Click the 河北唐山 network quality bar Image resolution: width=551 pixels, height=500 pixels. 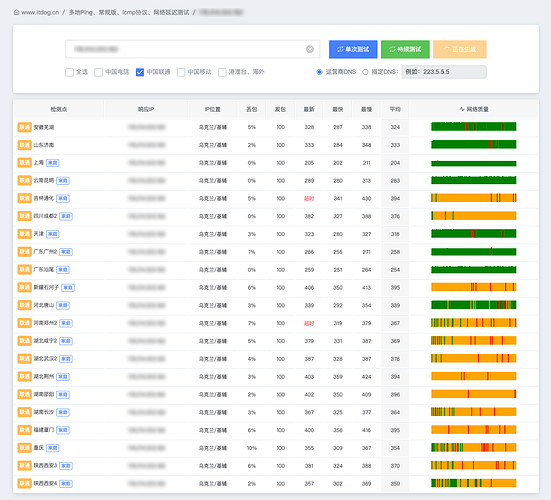click(474, 305)
